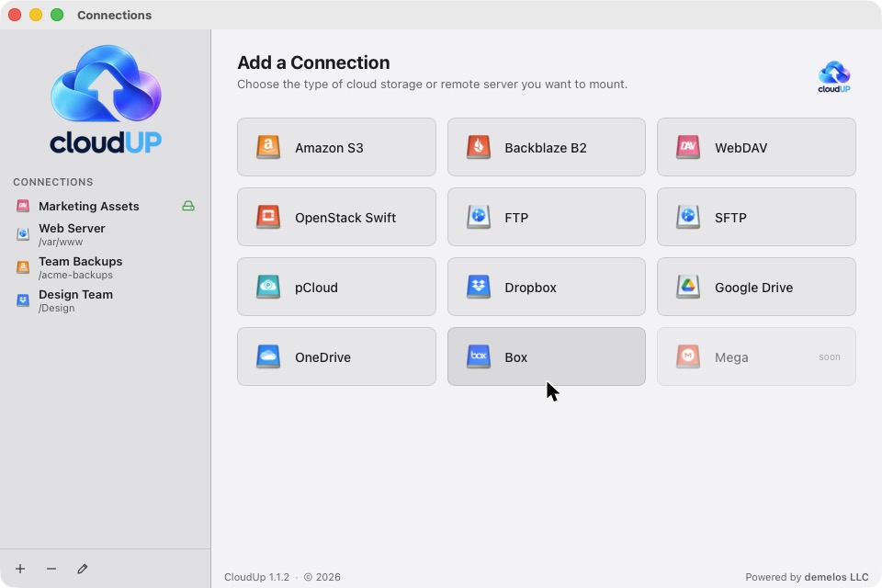Click the 'Add a Connection' heading
882x588 pixels.
tap(313, 62)
